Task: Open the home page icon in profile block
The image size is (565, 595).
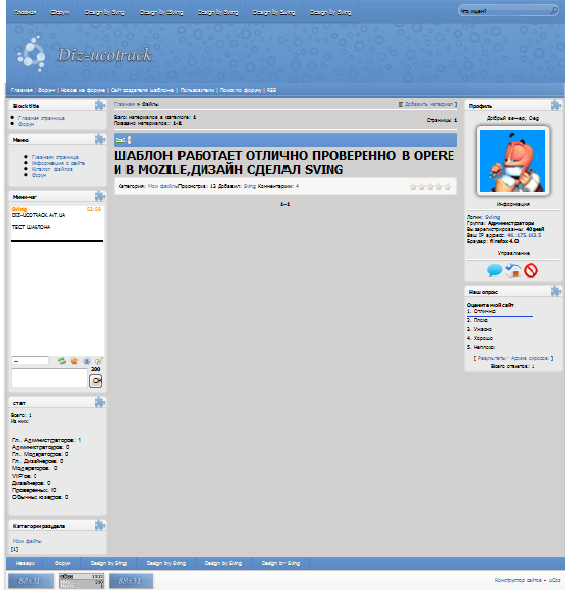Action: (x=513, y=271)
